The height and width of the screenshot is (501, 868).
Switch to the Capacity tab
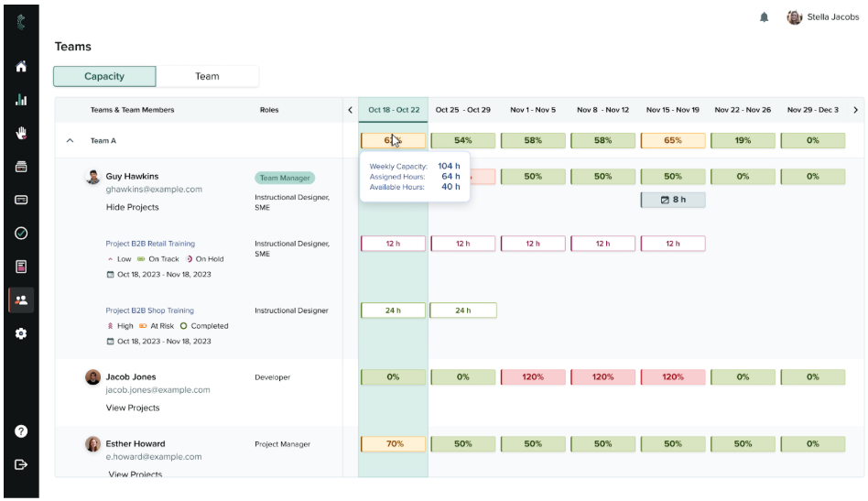point(104,76)
